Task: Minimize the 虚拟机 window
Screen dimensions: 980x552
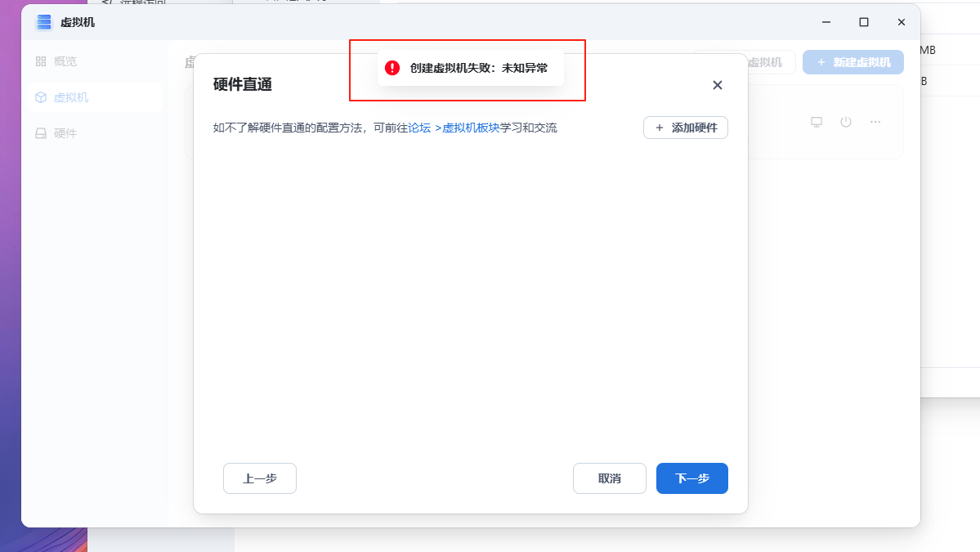Action: click(x=826, y=22)
